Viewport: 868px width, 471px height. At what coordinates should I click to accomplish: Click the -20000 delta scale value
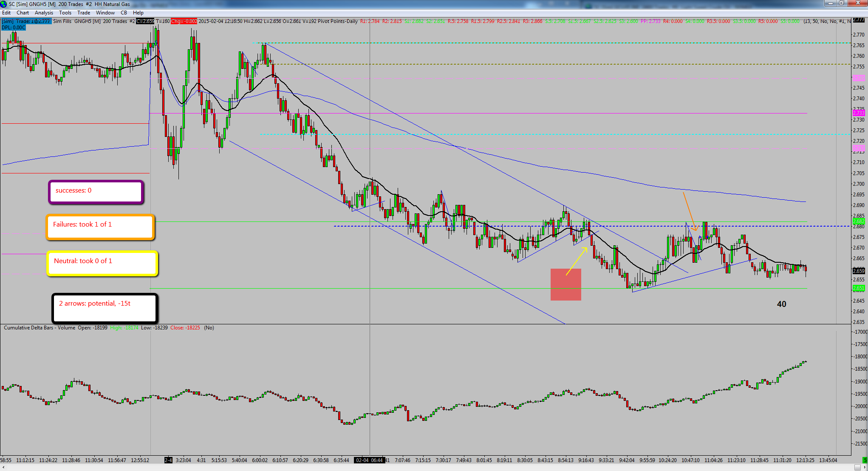pos(860,406)
